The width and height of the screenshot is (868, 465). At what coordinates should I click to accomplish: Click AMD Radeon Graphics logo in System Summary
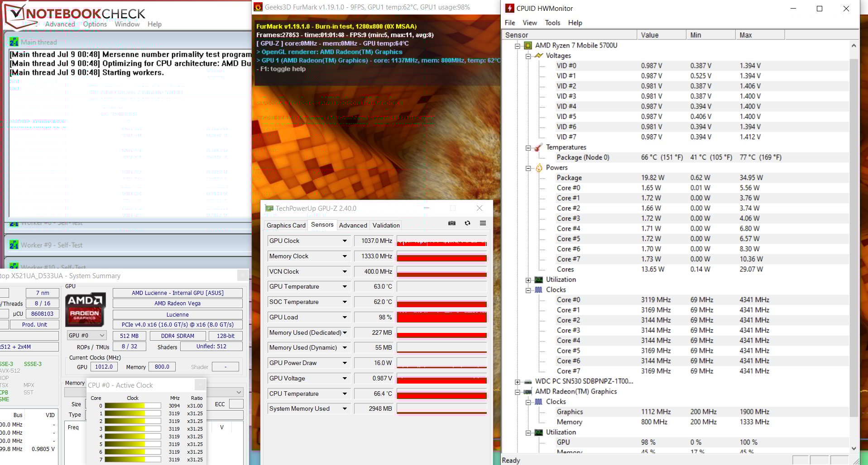pos(86,309)
